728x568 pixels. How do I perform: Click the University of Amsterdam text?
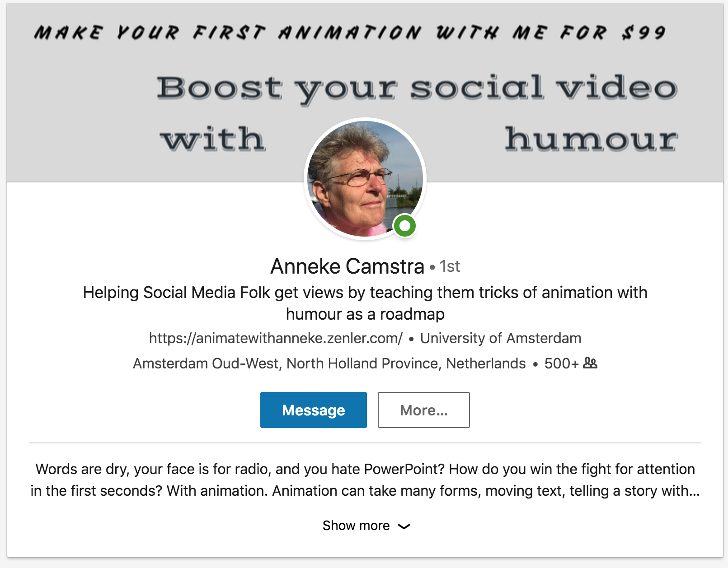pos(500,338)
